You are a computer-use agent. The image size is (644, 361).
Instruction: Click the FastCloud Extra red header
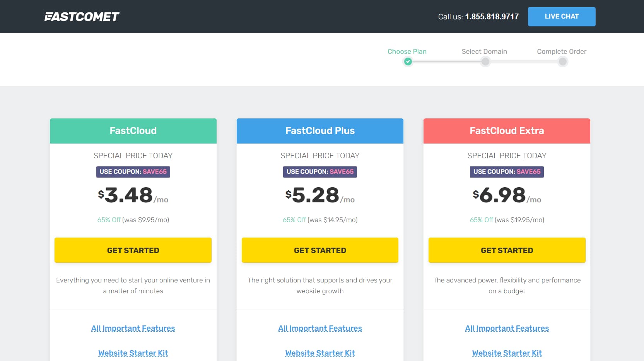(507, 131)
